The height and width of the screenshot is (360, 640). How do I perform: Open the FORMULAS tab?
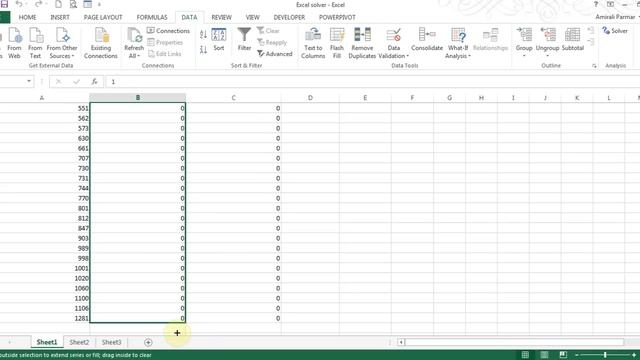tap(152, 17)
